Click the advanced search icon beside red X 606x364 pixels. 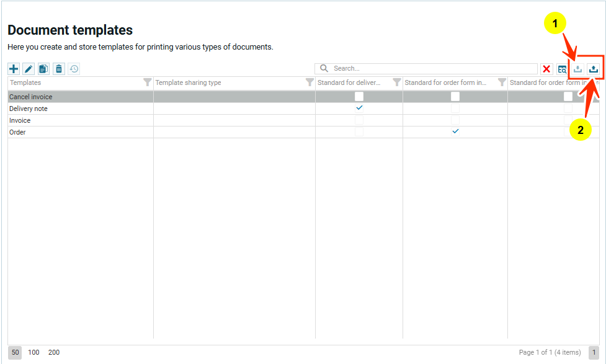[x=562, y=69]
